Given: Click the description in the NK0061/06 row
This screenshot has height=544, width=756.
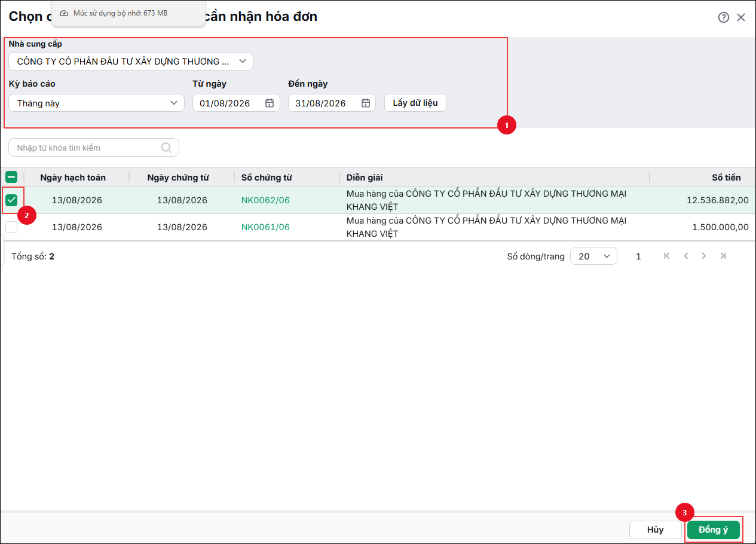Looking at the screenshot, I should pyautogui.click(x=486, y=227).
